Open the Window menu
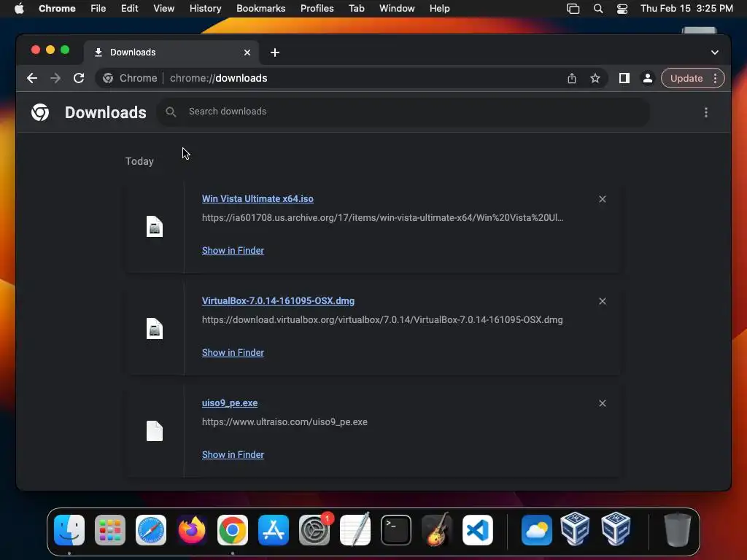The image size is (747, 560). pos(397,9)
